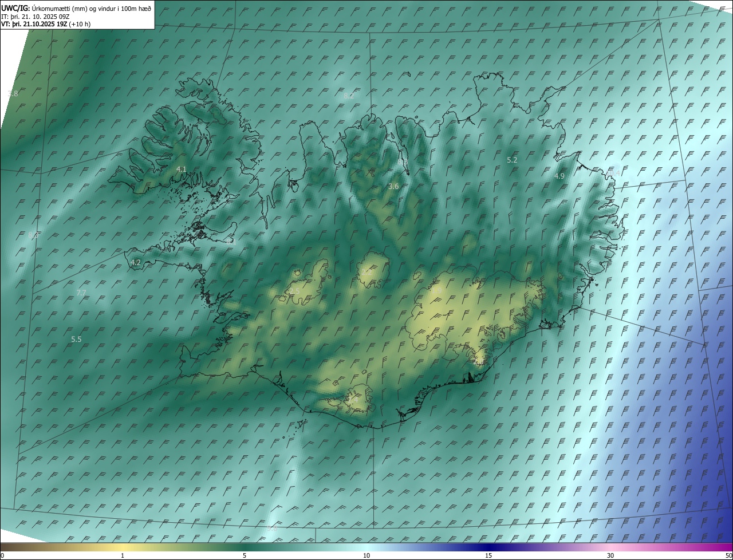
Task: Click the 'IT: þri. 21. 10. 2025 09Z' line
Action: [x=36, y=16]
